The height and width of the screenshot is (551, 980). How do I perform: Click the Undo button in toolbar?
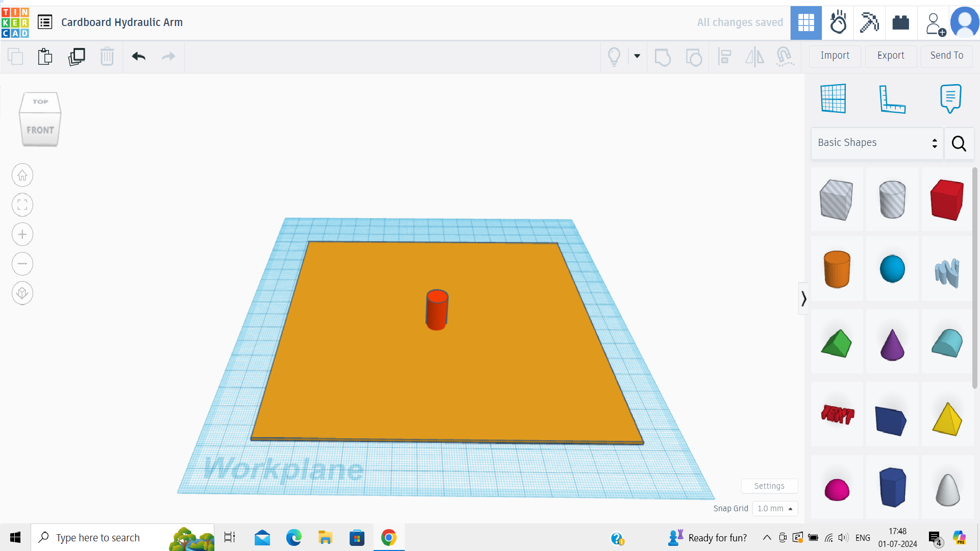pyautogui.click(x=139, y=56)
